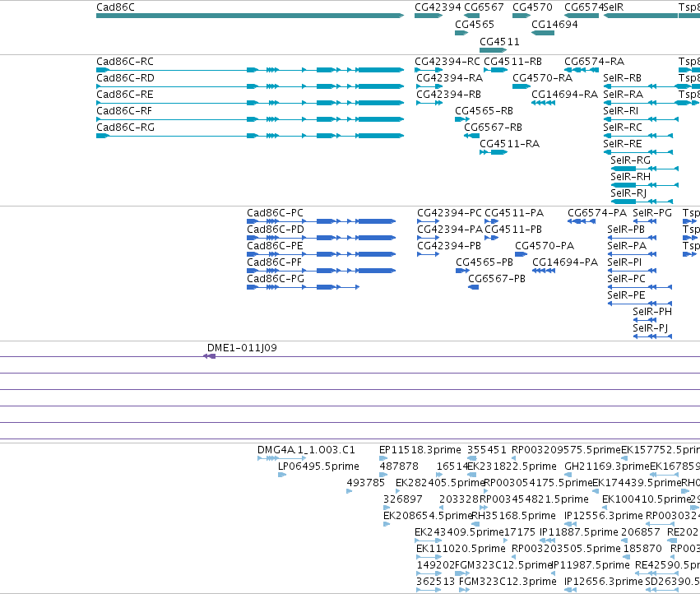The image size is (700, 594).
Task: Click protein SelR-PH
Action: (645, 320)
